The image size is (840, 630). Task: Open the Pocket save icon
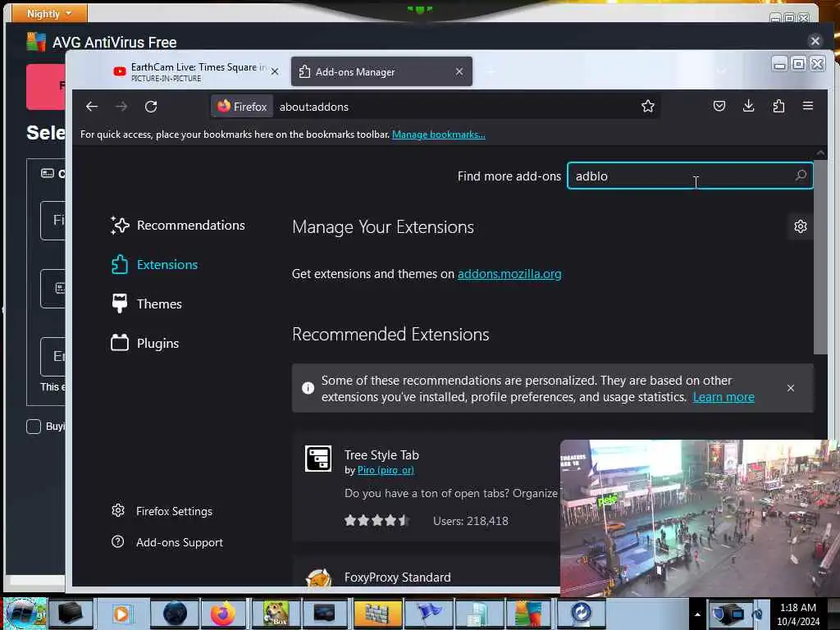(719, 106)
